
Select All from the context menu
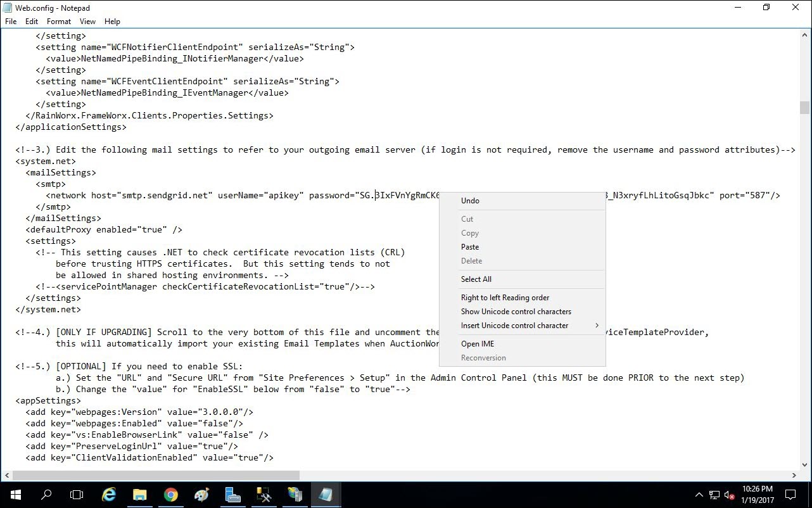point(476,279)
